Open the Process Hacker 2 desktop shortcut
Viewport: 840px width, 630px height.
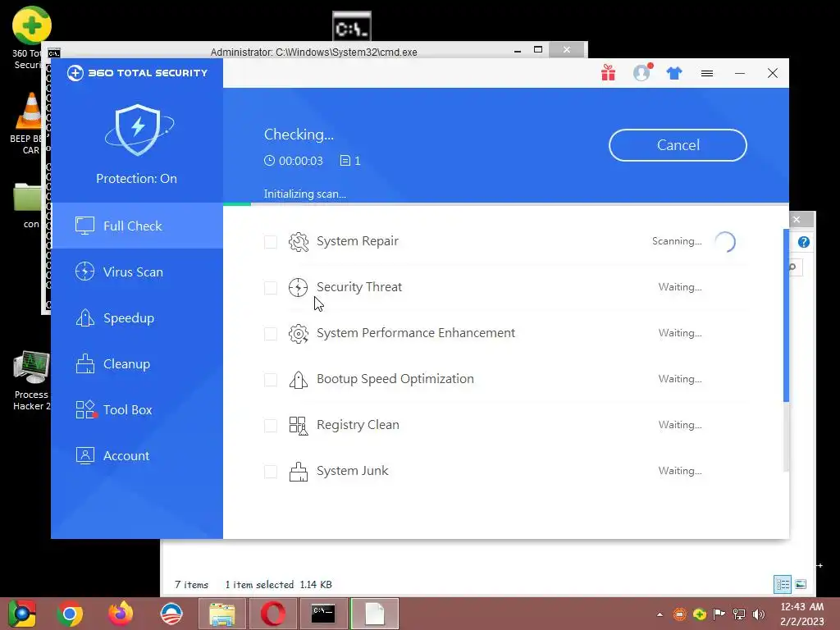point(31,381)
